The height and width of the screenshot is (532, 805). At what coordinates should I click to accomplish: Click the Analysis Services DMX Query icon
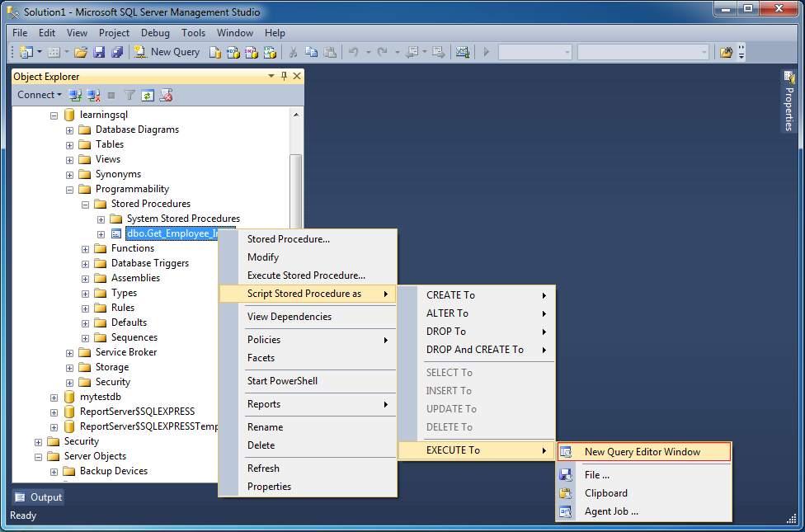click(251, 52)
